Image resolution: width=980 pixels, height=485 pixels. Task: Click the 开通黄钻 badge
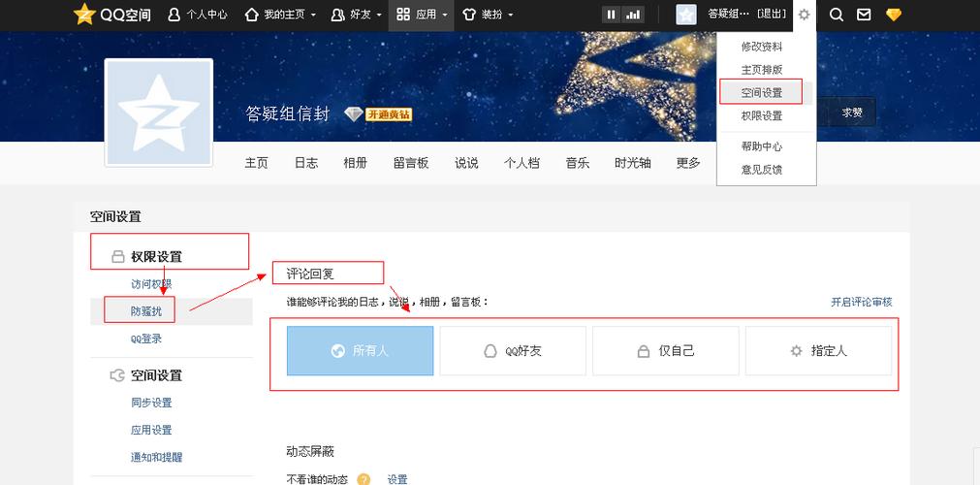(389, 114)
